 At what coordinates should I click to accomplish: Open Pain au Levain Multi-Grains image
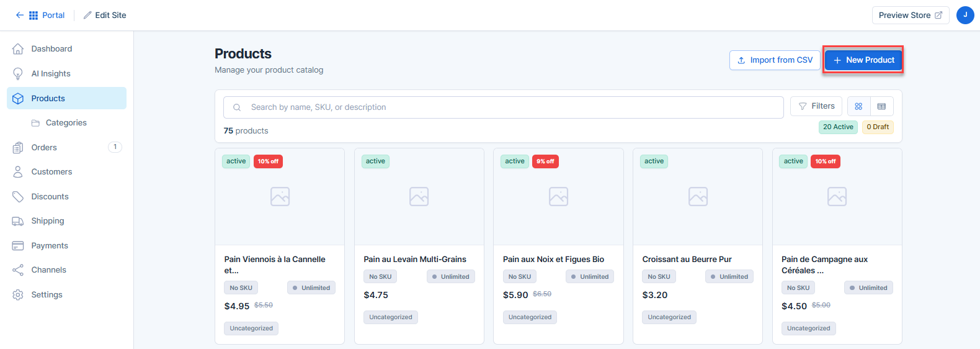419,197
